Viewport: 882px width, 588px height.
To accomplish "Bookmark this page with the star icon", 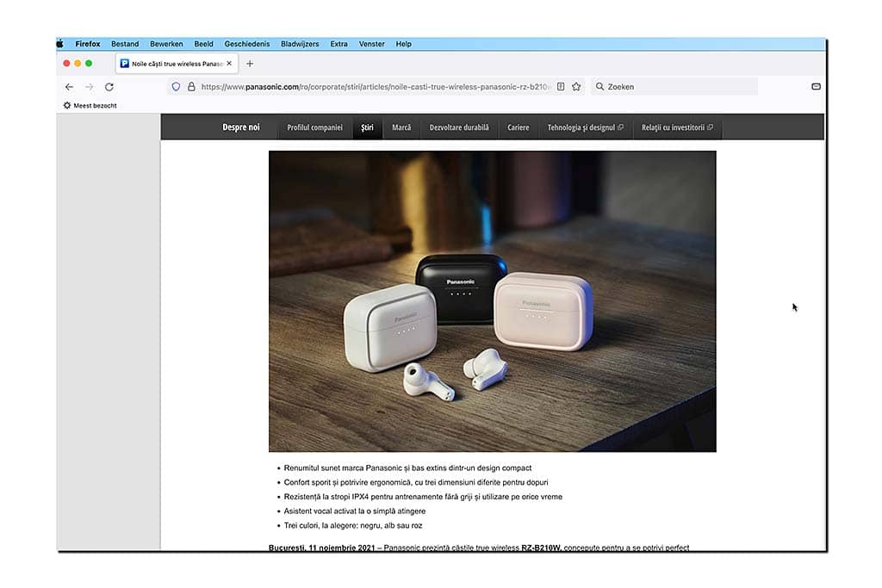I will pyautogui.click(x=576, y=87).
